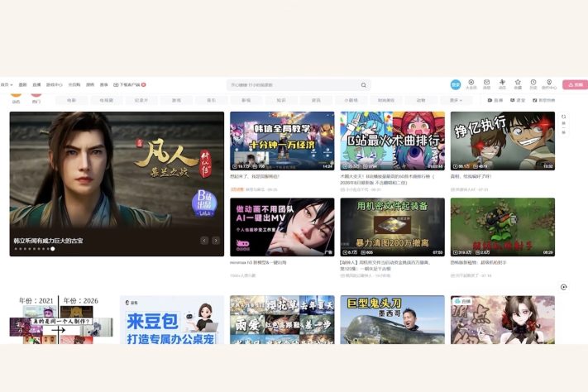Select the 纪录片 channel tab

coord(141,100)
